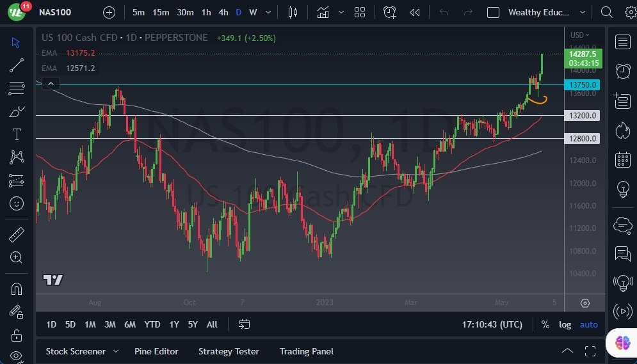Viewport: 637px width, 364px height.
Task: Select the W weekly timeframe
Action: tap(253, 13)
